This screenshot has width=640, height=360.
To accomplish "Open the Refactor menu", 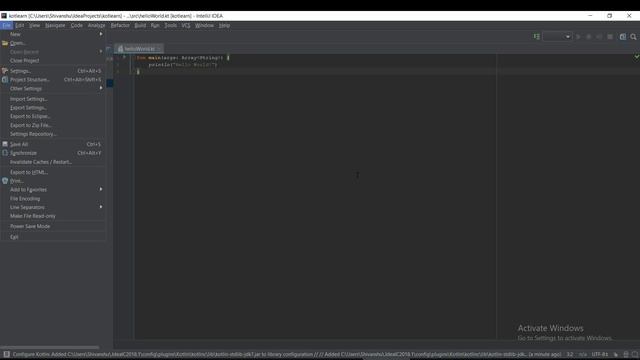I will pos(120,25).
